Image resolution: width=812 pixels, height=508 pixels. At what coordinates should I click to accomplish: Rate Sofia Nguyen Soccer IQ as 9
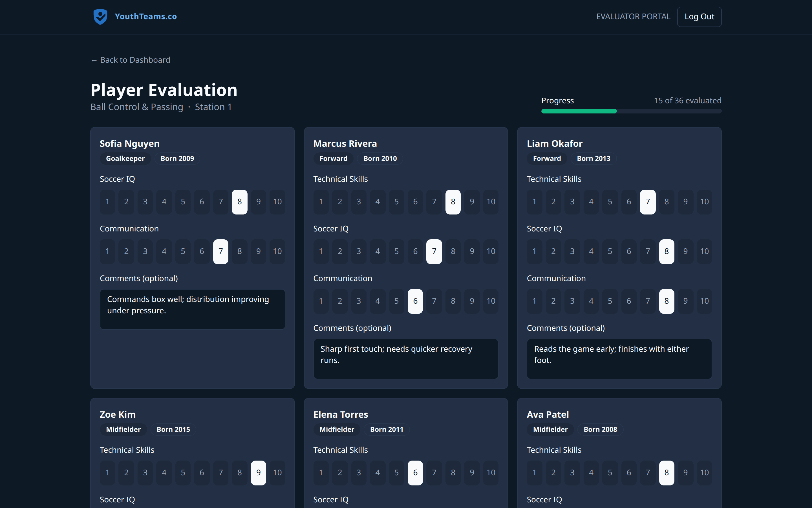pyautogui.click(x=258, y=202)
